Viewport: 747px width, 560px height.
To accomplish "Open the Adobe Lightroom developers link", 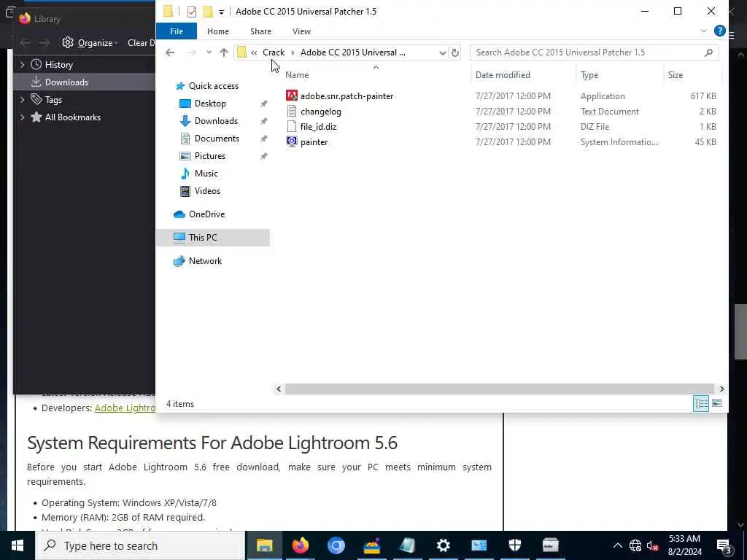I will pyautogui.click(x=125, y=408).
